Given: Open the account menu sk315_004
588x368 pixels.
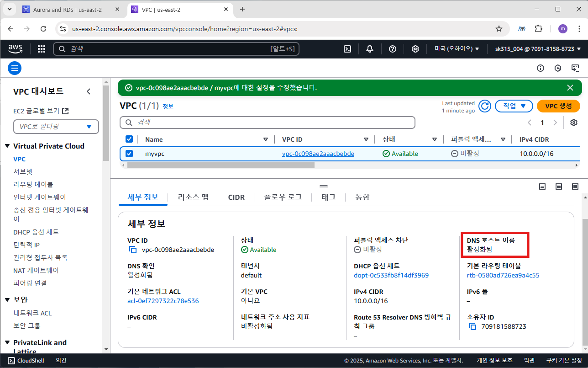Looking at the screenshot, I should 538,49.
